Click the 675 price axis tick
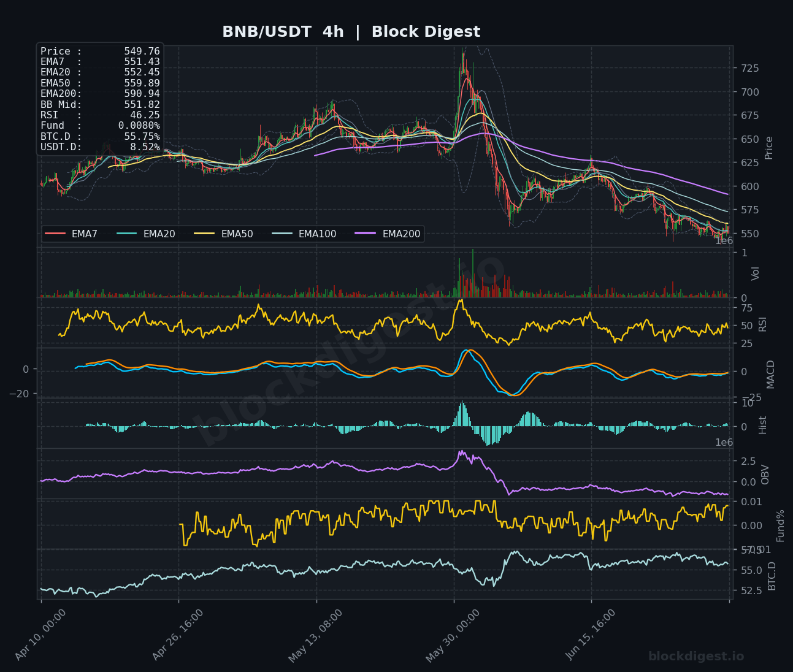The width and height of the screenshot is (793, 672). [x=749, y=116]
